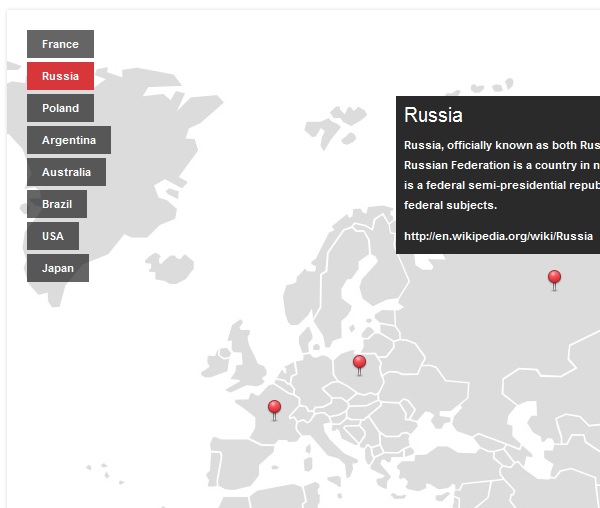The image size is (600, 508).
Task: Click the highlighted Russia button
Action: tap(60, 76)
